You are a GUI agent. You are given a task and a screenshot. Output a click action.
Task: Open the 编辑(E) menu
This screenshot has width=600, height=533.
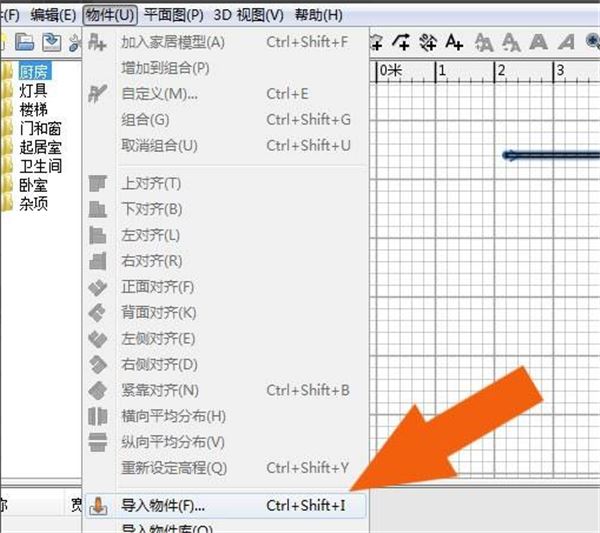(53, 15)
